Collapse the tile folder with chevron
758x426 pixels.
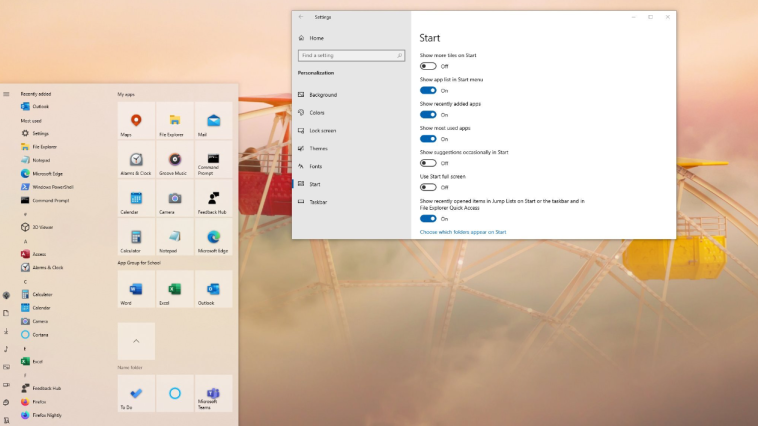136,341
